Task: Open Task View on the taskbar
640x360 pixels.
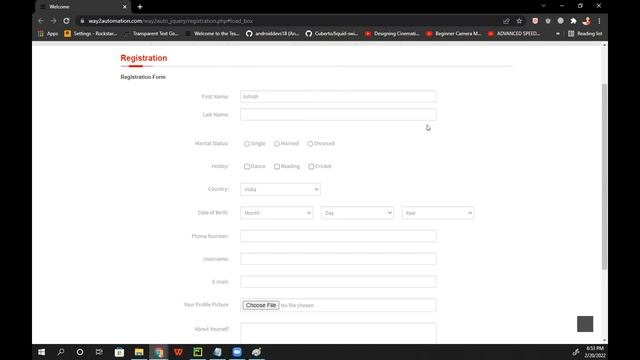Action: [99, 352]
